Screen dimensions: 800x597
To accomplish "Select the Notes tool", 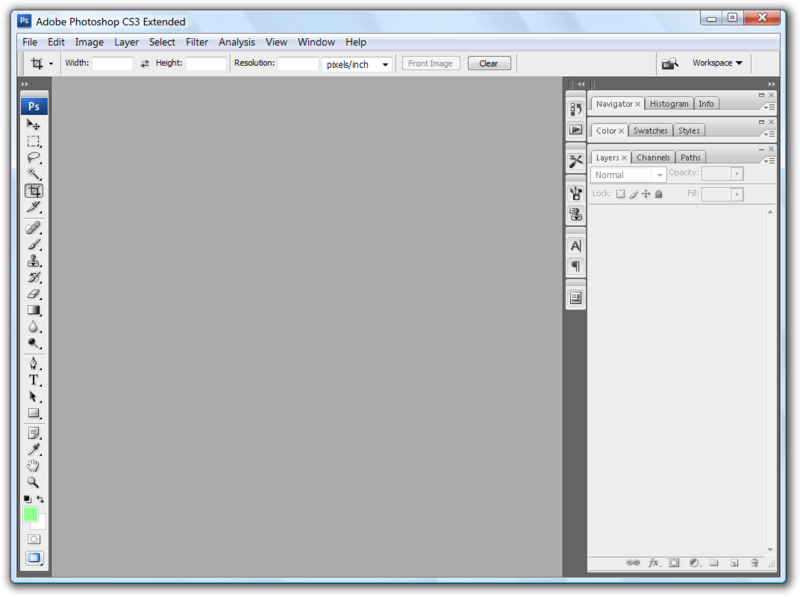I will click(34, 434).
